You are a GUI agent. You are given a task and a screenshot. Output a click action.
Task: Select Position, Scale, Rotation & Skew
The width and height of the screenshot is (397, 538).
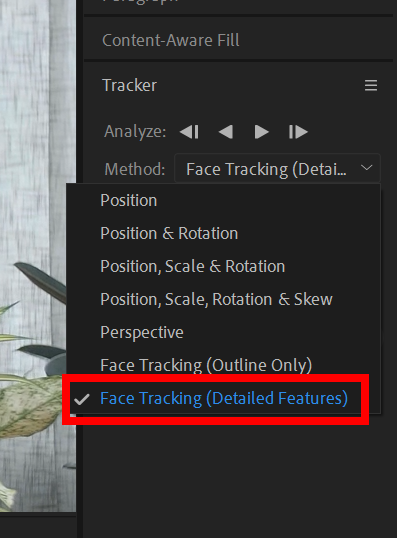tap(223, 299)
